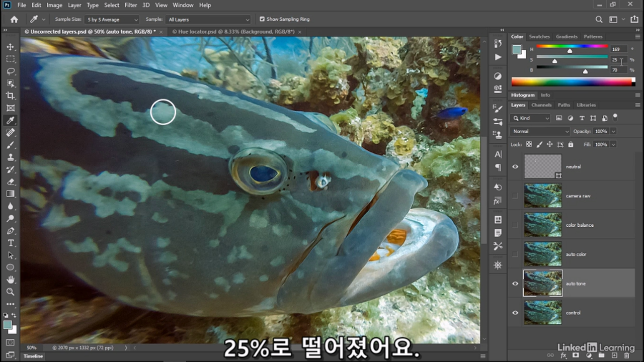Select the History Brush tool
Screen dimensions: 644x362
(x=10, y=169)
